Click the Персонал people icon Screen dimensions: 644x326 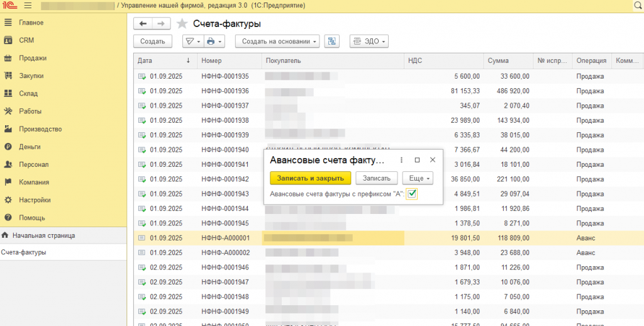(x=8, y=164)
